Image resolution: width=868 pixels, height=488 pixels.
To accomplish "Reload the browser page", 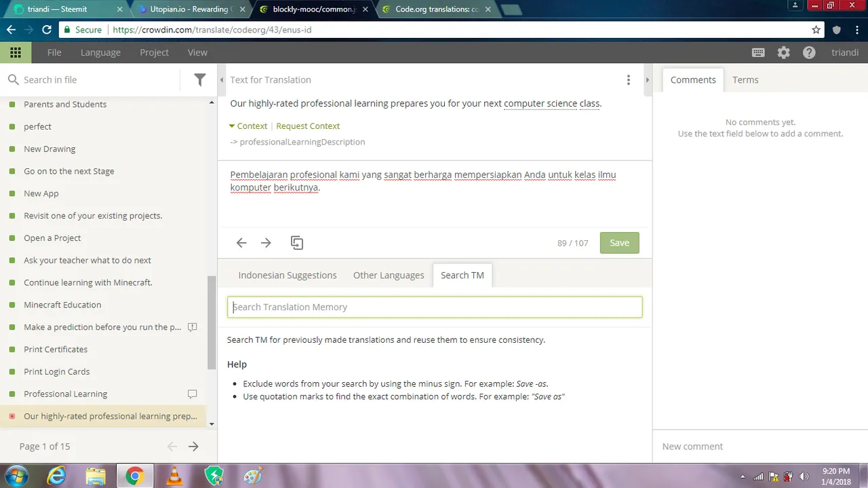I will tap(47, 30).
